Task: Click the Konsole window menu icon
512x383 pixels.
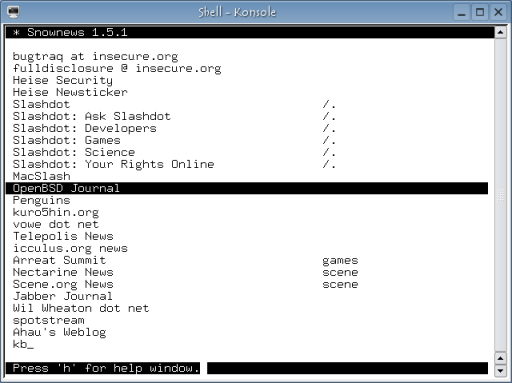Action: tap(13, 12)
